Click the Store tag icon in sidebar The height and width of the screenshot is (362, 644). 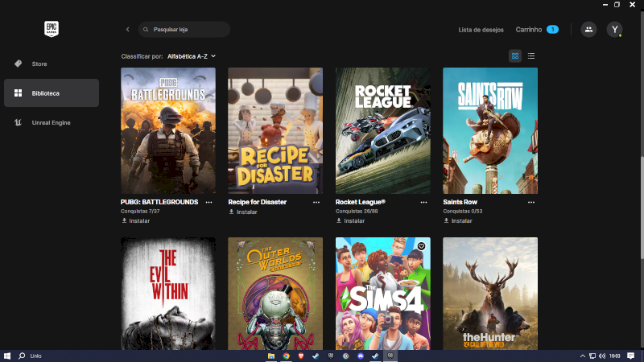pyautogui.click(x=18, y=64)
